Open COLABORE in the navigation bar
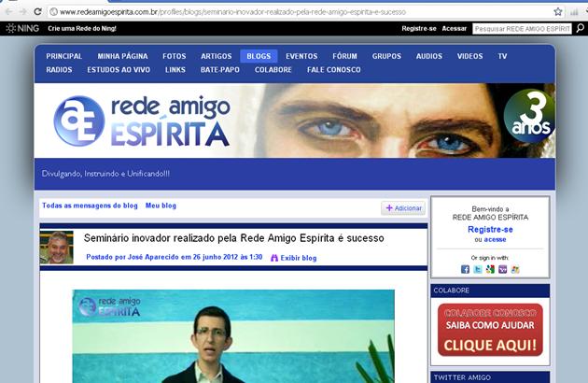588x383 pixels. [x=273, y=69]
